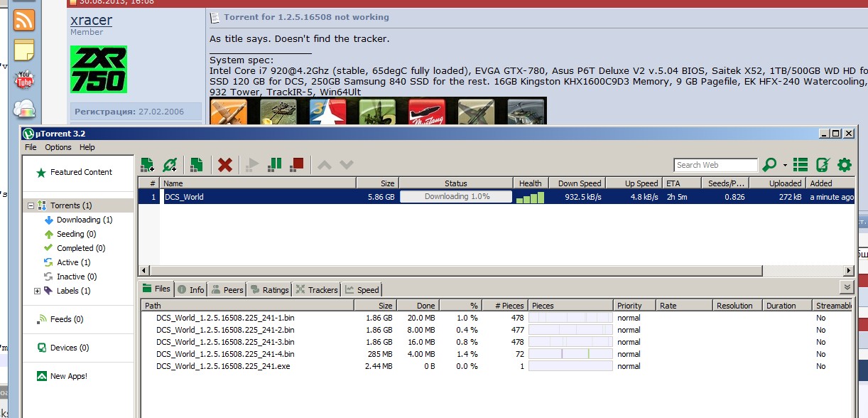Click the green search magnifier icon

click(769, 165)
